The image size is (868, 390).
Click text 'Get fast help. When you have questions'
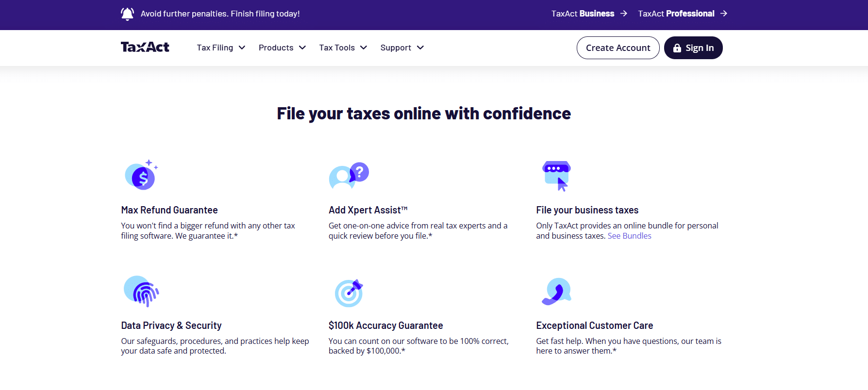629,346
